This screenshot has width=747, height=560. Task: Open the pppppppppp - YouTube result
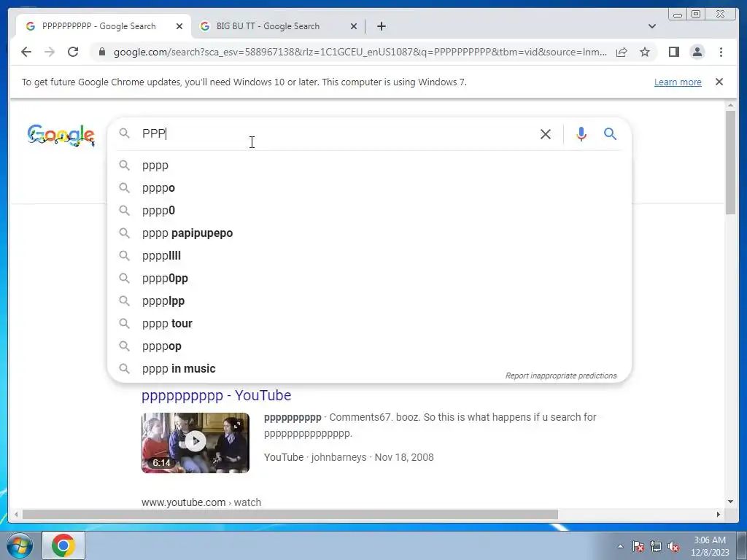216,395
